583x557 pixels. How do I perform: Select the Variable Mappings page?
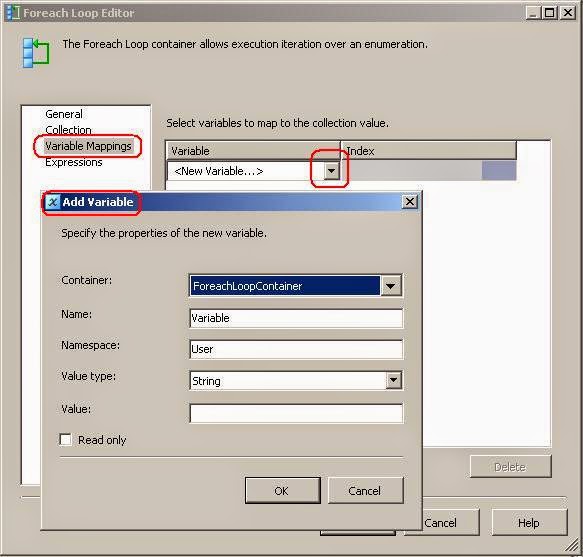pos(88,146)
